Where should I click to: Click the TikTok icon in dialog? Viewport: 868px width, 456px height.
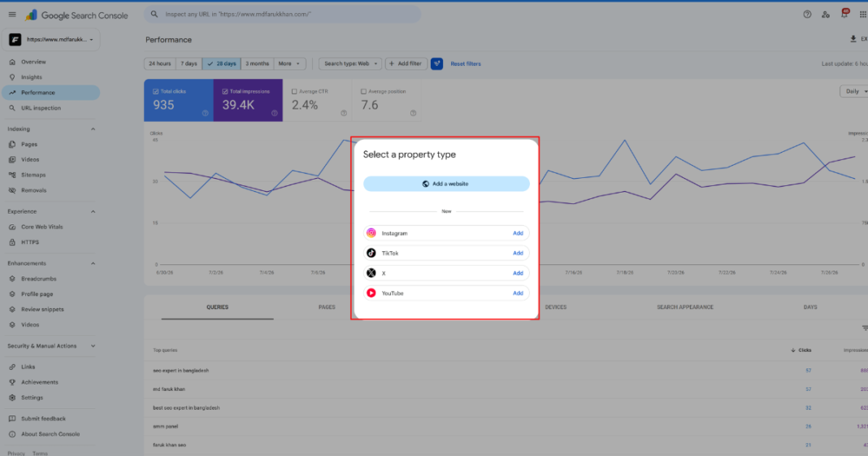click(371, 253)
